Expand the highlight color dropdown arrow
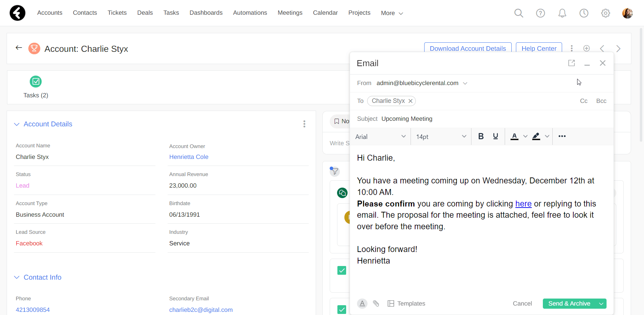Viewport: 644px width, 315px height. tap(547, 136)
